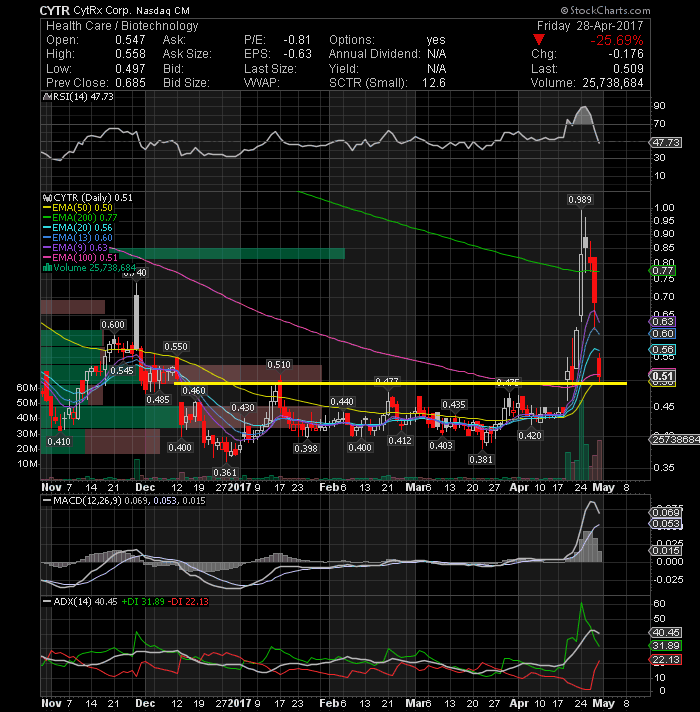This screenshot has width=700, height=712.
Task: Click the blue EMA 0.60 axis tag
Action: point(662,334)
